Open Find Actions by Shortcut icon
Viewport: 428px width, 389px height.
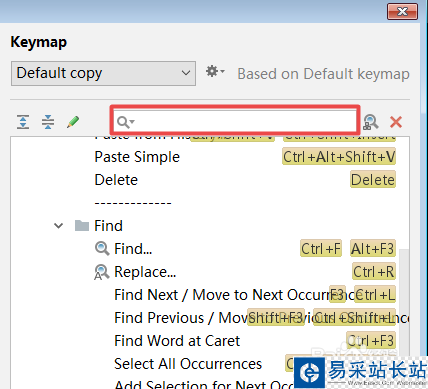[371, 122]
